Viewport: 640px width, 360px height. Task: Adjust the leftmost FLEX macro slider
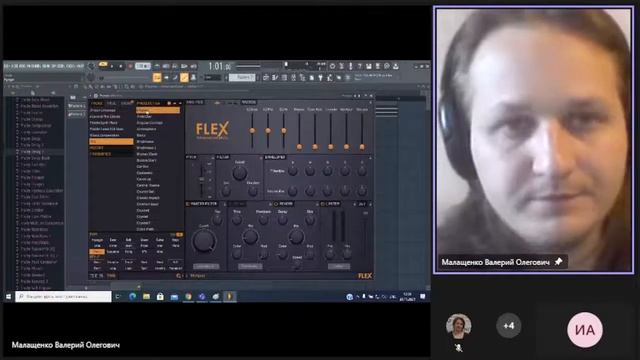(252, 131)
